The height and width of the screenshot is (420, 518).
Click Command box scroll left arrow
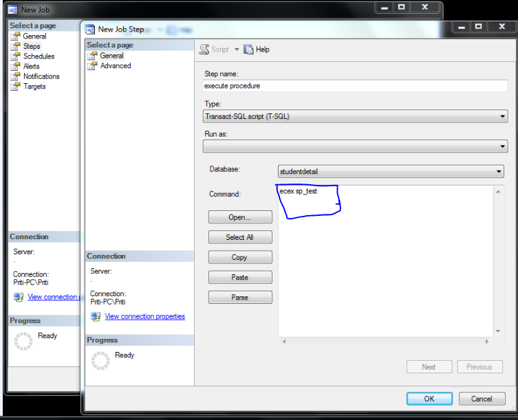(x=284, y=342)
